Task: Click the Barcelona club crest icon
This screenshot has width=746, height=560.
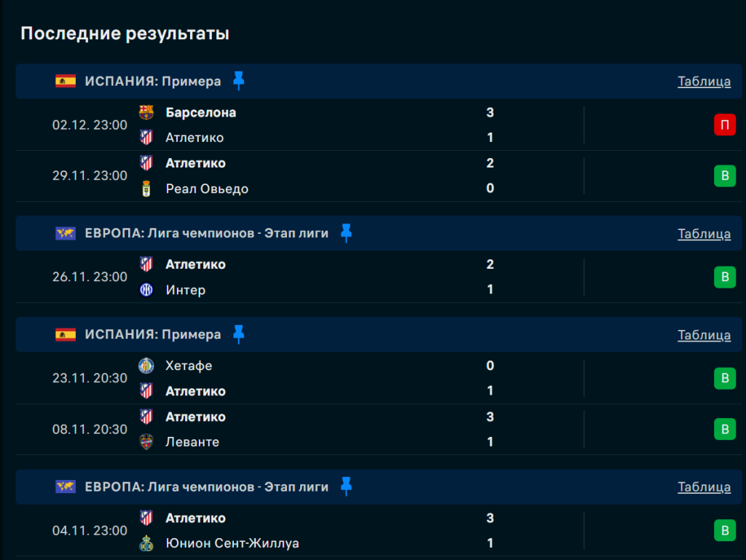Action: 146,112
